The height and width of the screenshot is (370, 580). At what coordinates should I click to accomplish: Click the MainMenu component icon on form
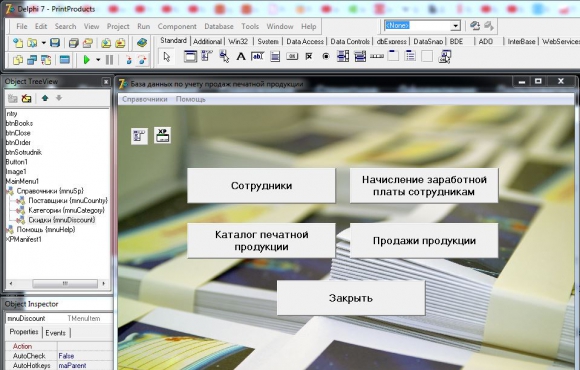tap(139, 136)
